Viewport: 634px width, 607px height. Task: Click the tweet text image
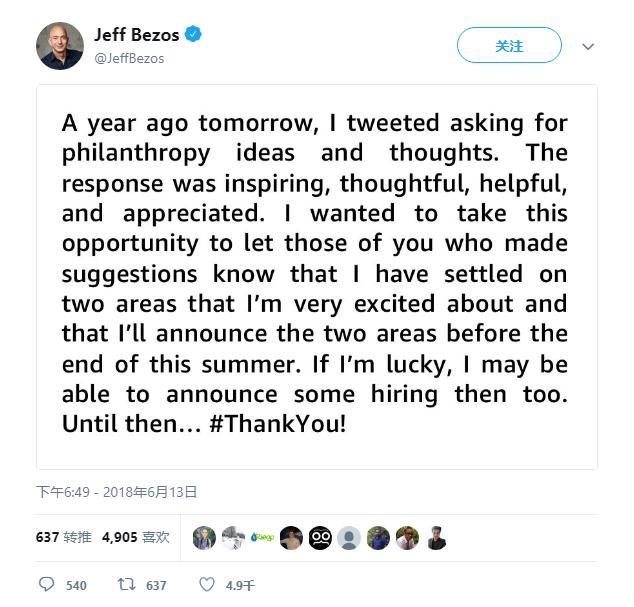tap(316, 277)
